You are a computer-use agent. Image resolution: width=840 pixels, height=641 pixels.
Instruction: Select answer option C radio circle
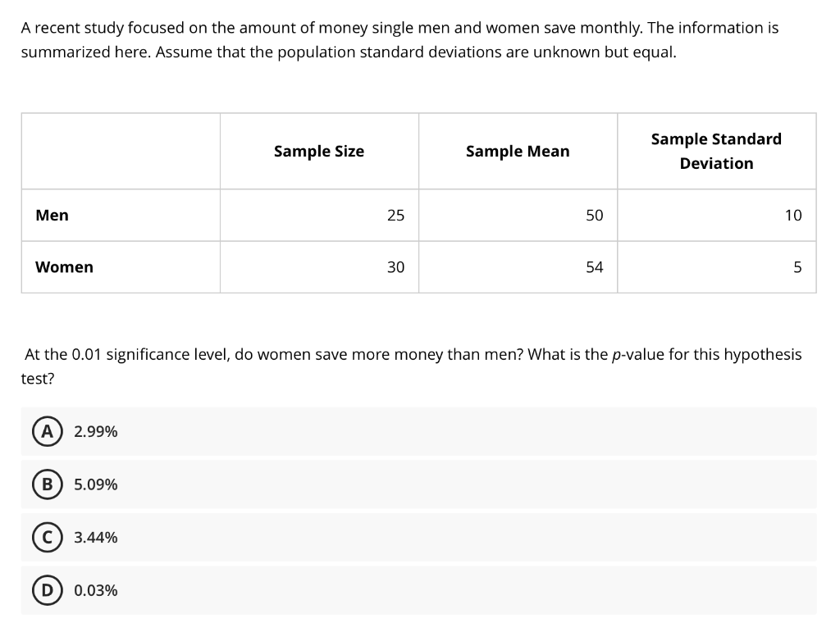tap(47, 538)
